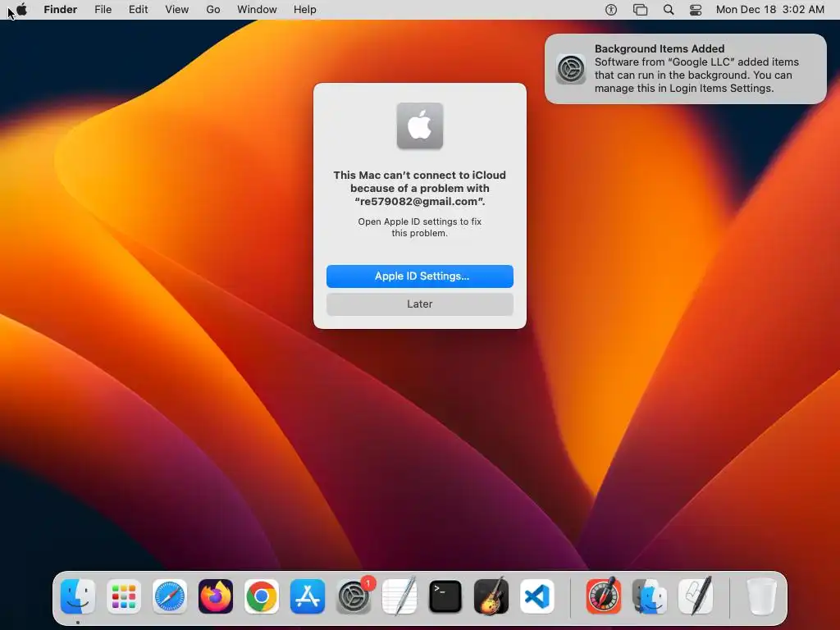Click the "re579082@gmail.com" text in dialog
The image size is (840, 630).
pyautogui.click(x=420, y=202)
